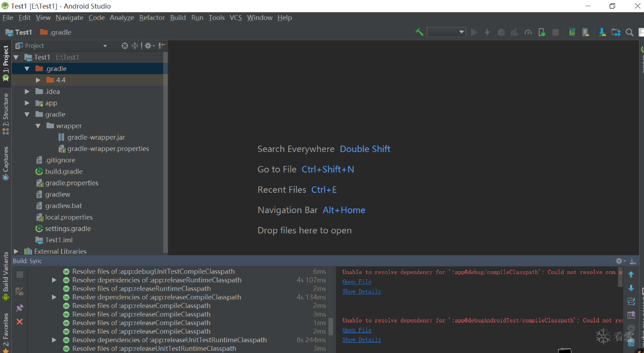The height and width of the screenshot is (353, 644).
Task: Toggle the Build Variants tool window tab
Action: 6,275
